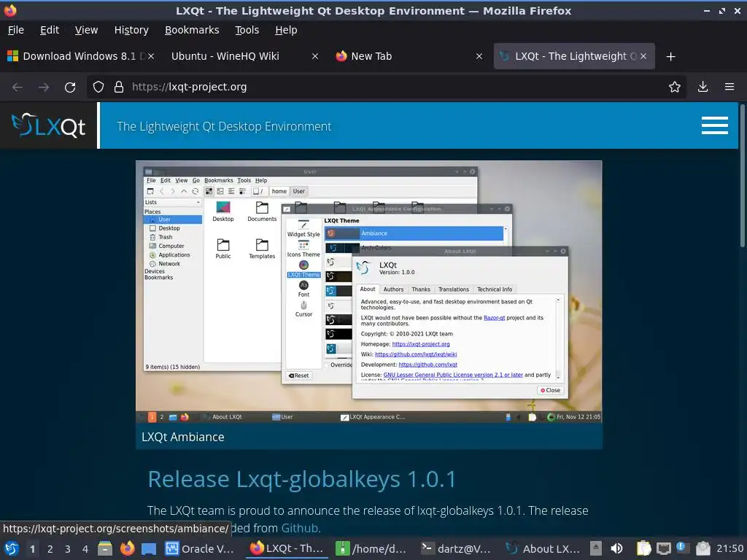The image size is (747, 560).
Task: Launch Firefox from panel quicklaunch
Action: tap(127, 549)
